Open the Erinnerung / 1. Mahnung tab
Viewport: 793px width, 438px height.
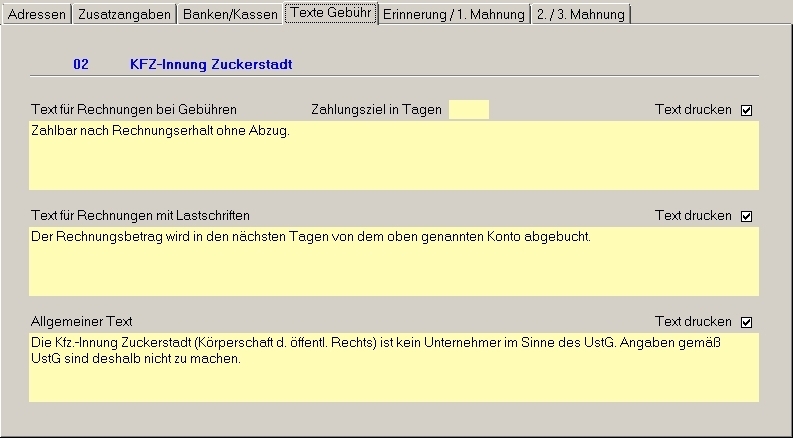pyautogui.click(x=454, y=15)
